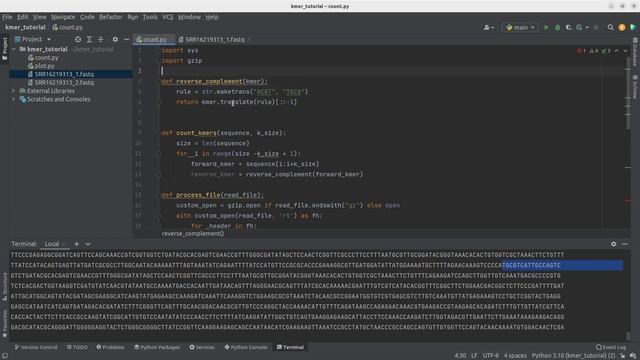Image resolution: width=640 pixels, height=360 pixels.
Task: Open the Version Control tool window
Action: [36, 347]
